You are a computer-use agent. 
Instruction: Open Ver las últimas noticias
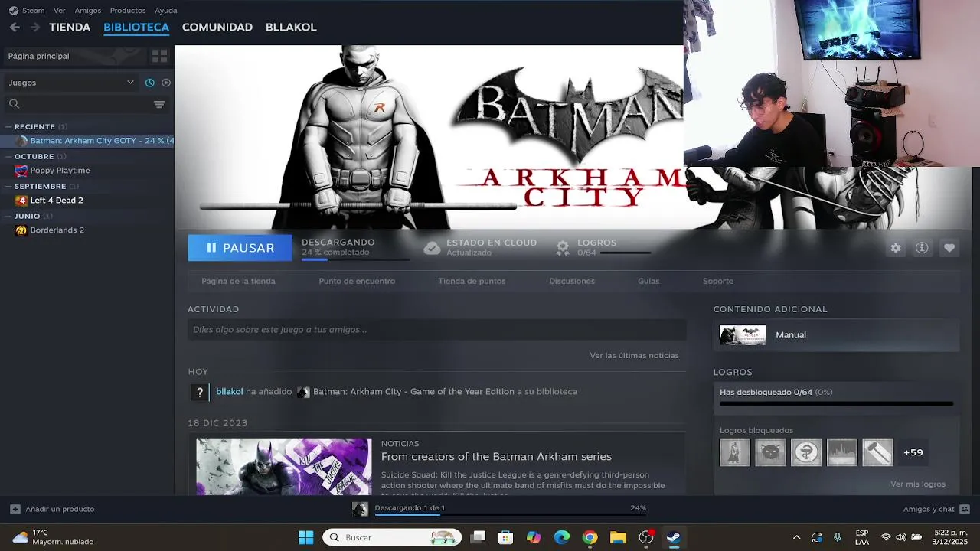click(634, 355)
